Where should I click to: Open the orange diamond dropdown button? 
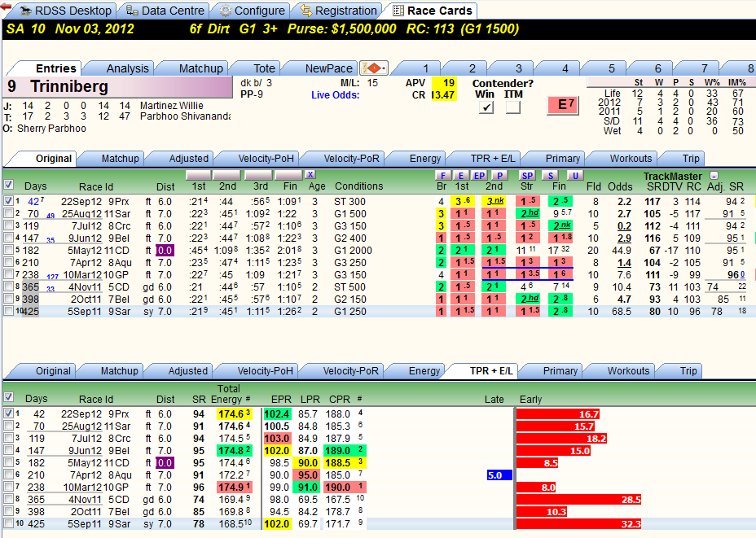pos(374,68)
